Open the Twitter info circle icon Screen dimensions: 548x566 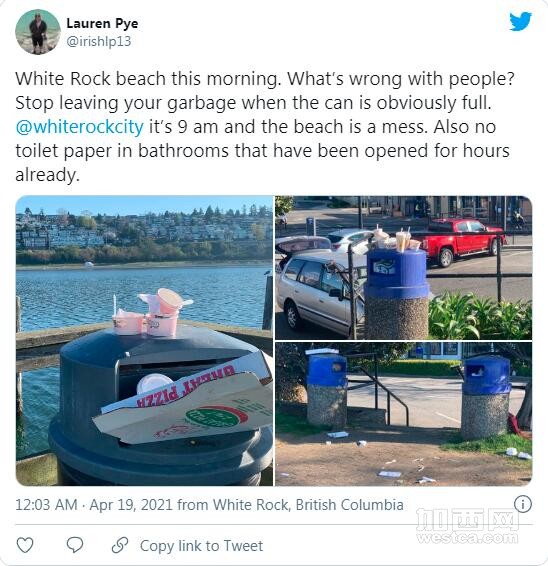523,504
